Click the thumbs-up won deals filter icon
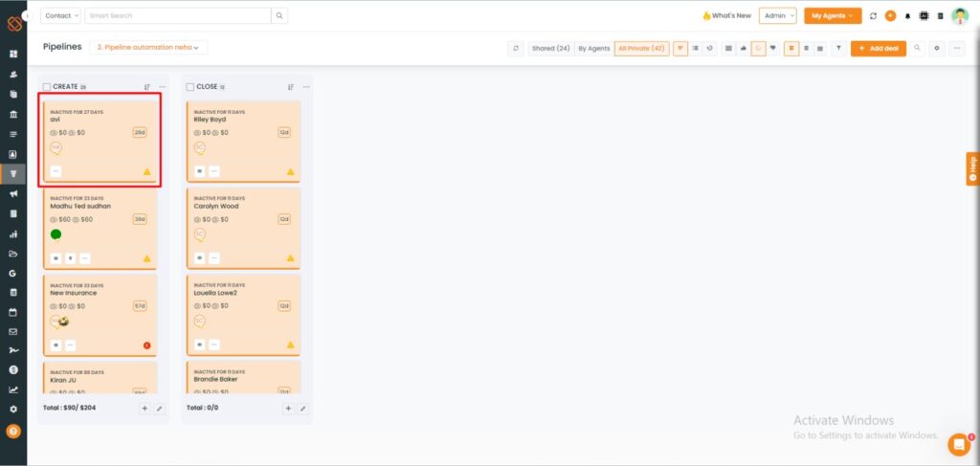980x466 pixels. click(x=743, y=48)
